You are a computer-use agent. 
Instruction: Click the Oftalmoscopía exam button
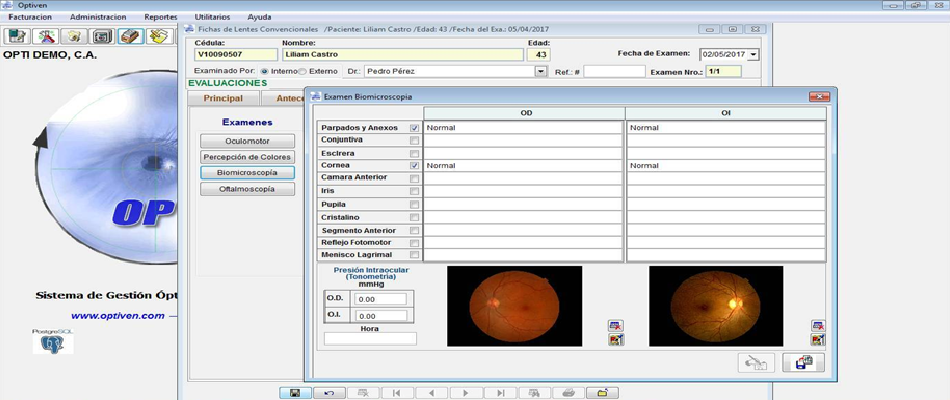pos(248,189)
